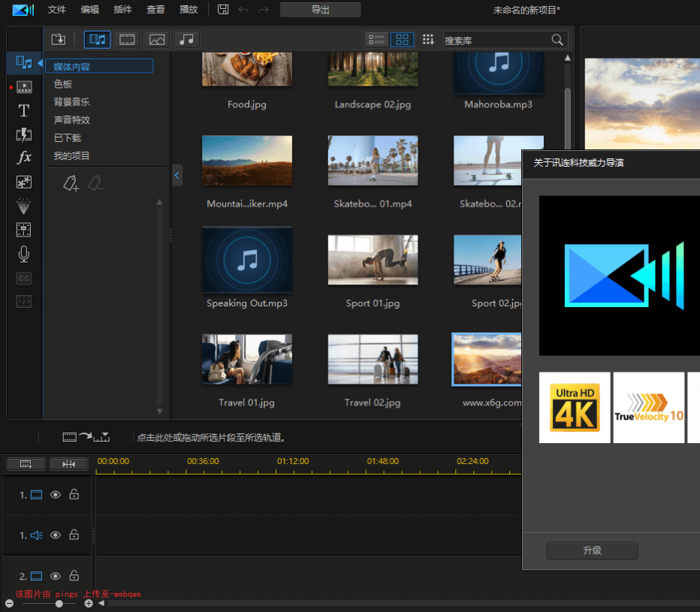Image resolution: width=700 pixels, height=612 pixels.
Task: Filter library to show only videos
Action: click(127, 40)
